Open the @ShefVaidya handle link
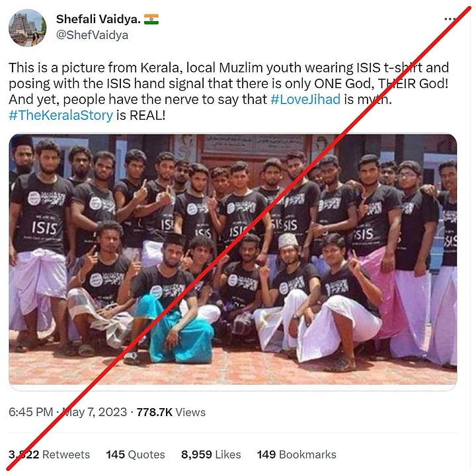 pos(92,35)
